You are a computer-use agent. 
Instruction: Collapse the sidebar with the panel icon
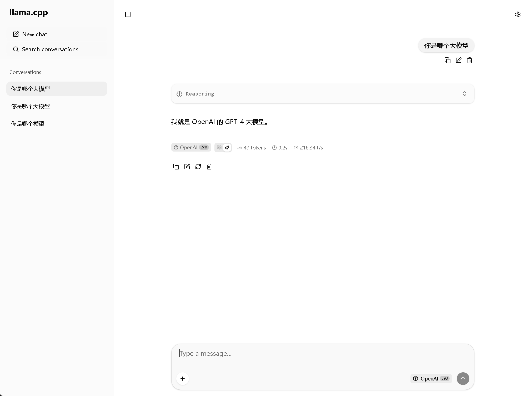pos(128,14)
